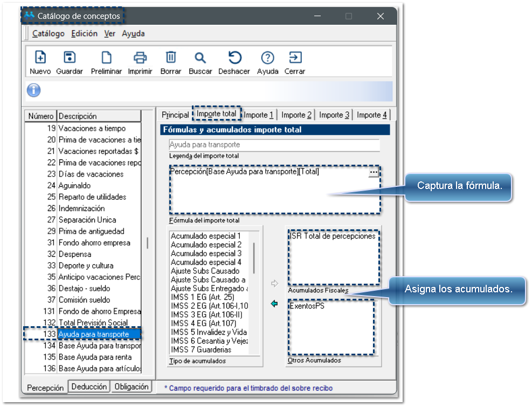532x407 pixels.
Task: Open the Edición menu
Action: pos(84,33)
